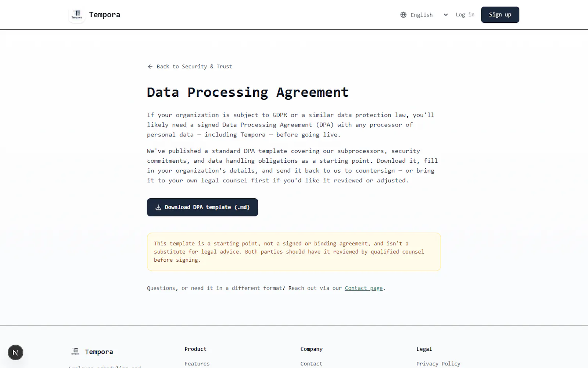Click the footer Tempora logo icon
Viewport: 588px width, 368px height.
[x=75, y=352]
